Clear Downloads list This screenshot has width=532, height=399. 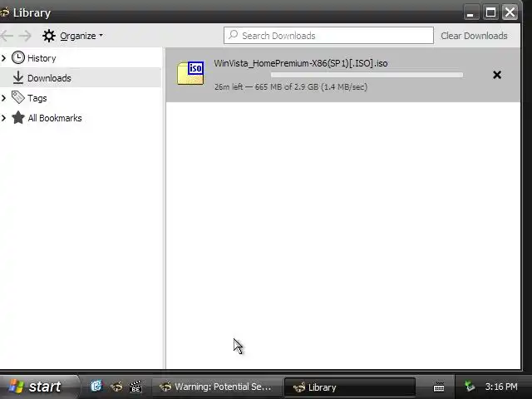click(474, 36)
